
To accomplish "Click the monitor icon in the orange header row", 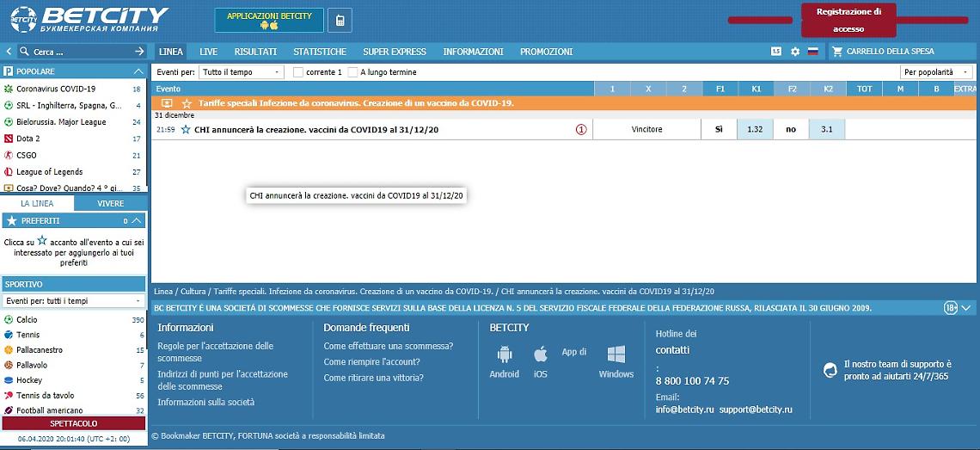I will tap(166, 103).
